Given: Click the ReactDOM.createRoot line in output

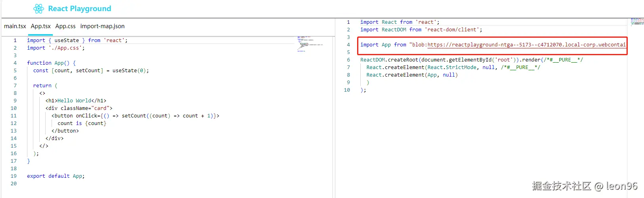Looking at the screenshot, I should point(472,60).
